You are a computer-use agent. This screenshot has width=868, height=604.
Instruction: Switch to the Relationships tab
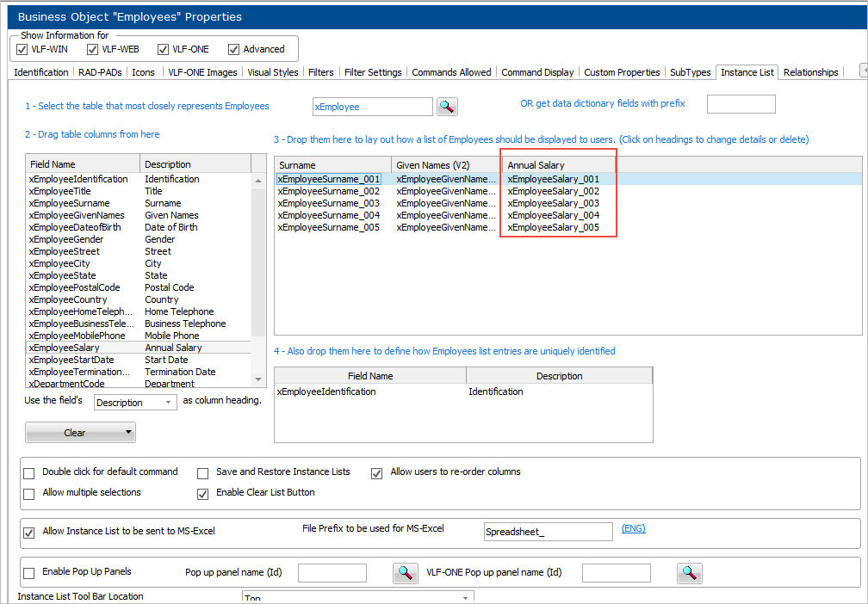pyautogui.click(x=810, y=72)
